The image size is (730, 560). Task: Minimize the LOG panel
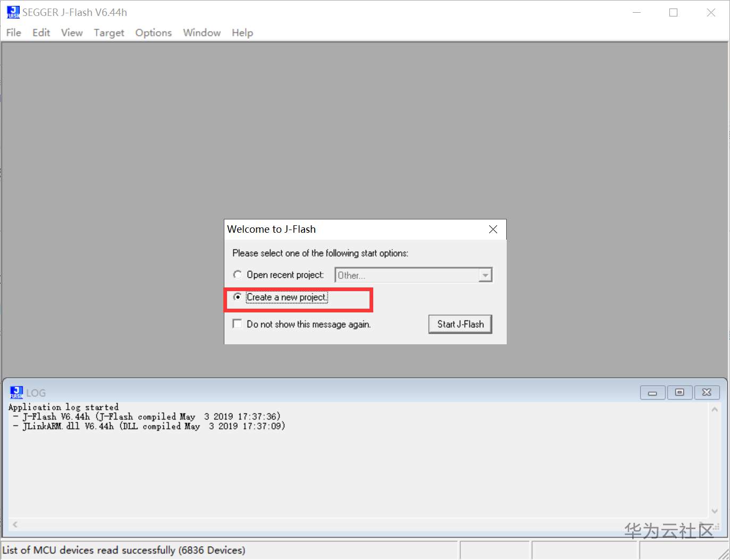[x=652, y=393]
